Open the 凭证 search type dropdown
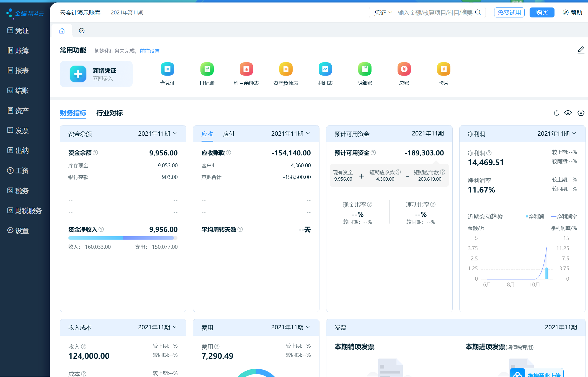Image resolution: width=588 pixels, height=377 pixels. [383, 13]
